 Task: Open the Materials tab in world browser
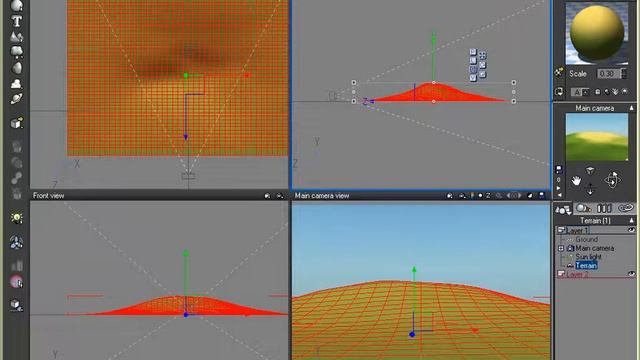pyautogui.click(x=583, y=209)
